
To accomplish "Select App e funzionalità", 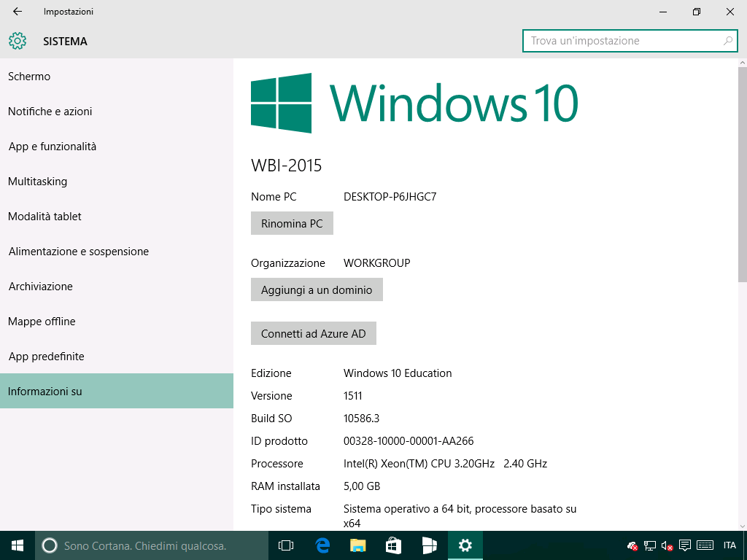I will coord(117,146).
